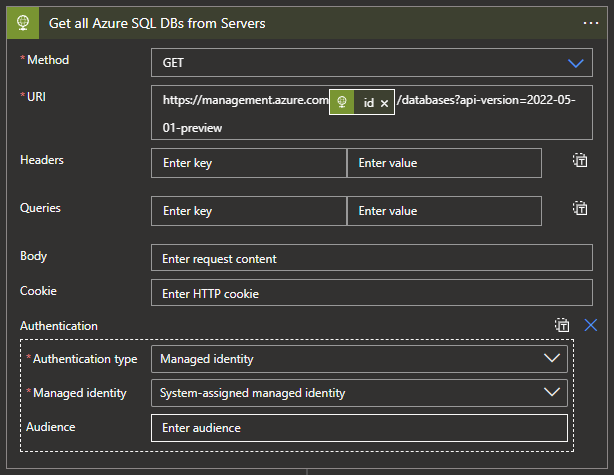The image size is (614, 475).
Task: Open the ellipsis menu of the action card
Action: [x=591, y=23]
